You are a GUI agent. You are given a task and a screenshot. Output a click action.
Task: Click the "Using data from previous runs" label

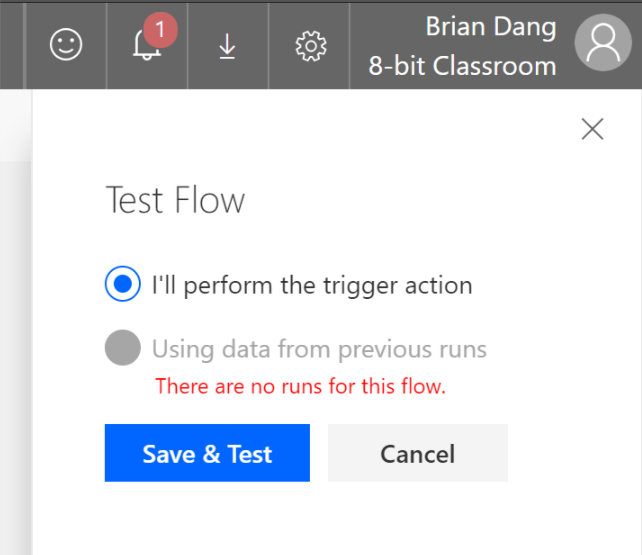click(x=319, y=349)
